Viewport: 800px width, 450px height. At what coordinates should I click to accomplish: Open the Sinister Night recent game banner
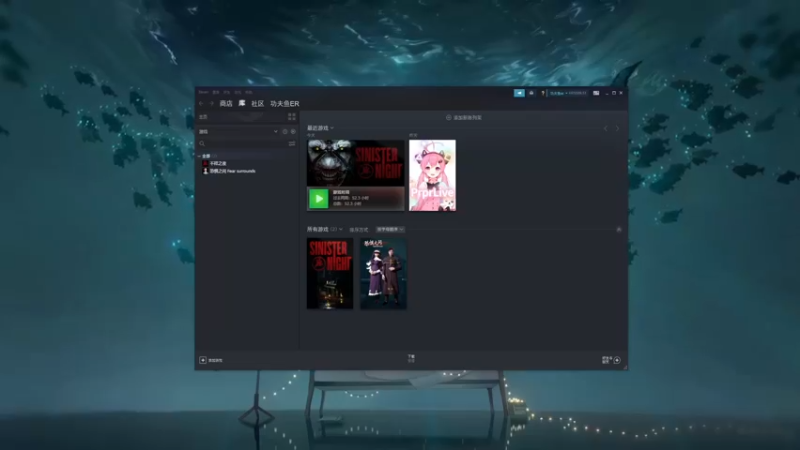coord(356,163)
